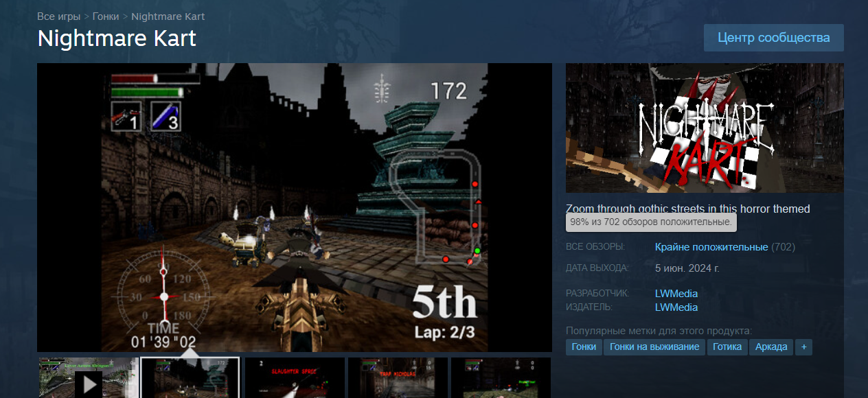The image size is (868, 398).
Task: Select the Гонки tag
Action: pos(584,347)
